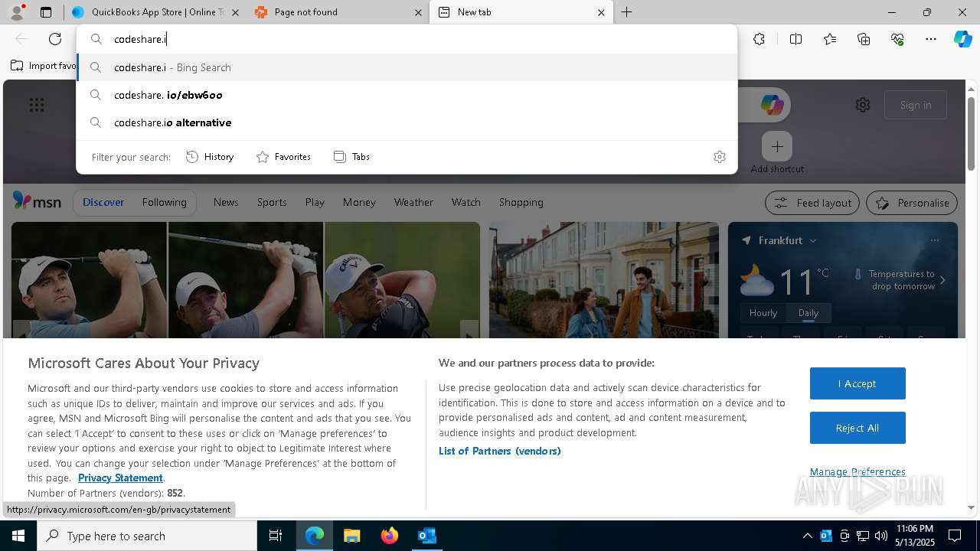This screenshot has width=980, height=551.
Task: Close the New tab tab
Action: click(x=601, y=12)
